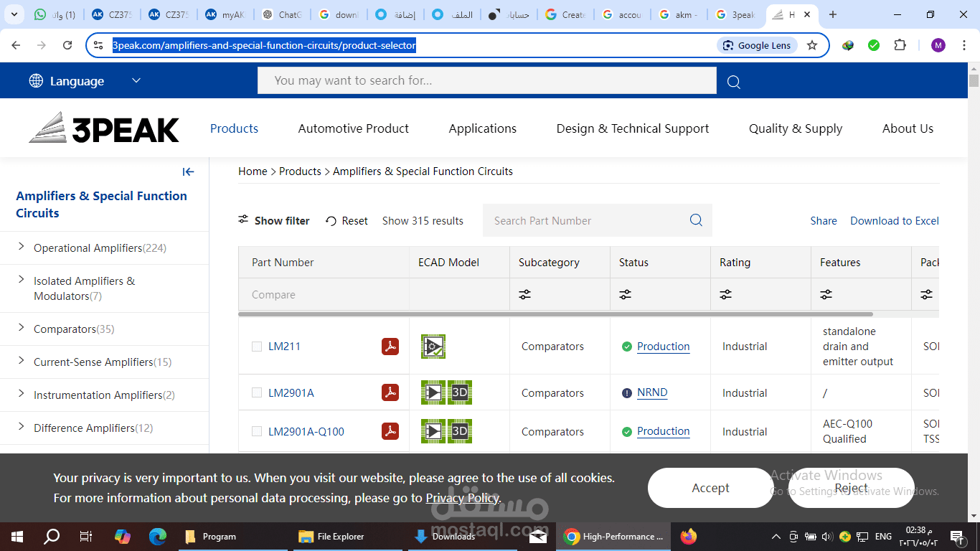Click LM2901A-Q100 ECAD symbol icon
The image size is (980, 551).
coord(433,431)
